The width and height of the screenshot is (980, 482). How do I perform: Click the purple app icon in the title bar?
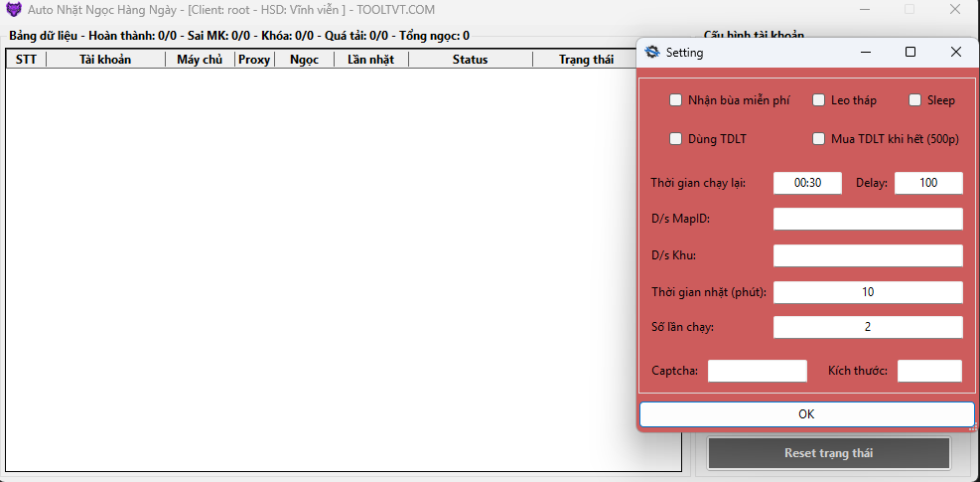click(x=14, y=9)
